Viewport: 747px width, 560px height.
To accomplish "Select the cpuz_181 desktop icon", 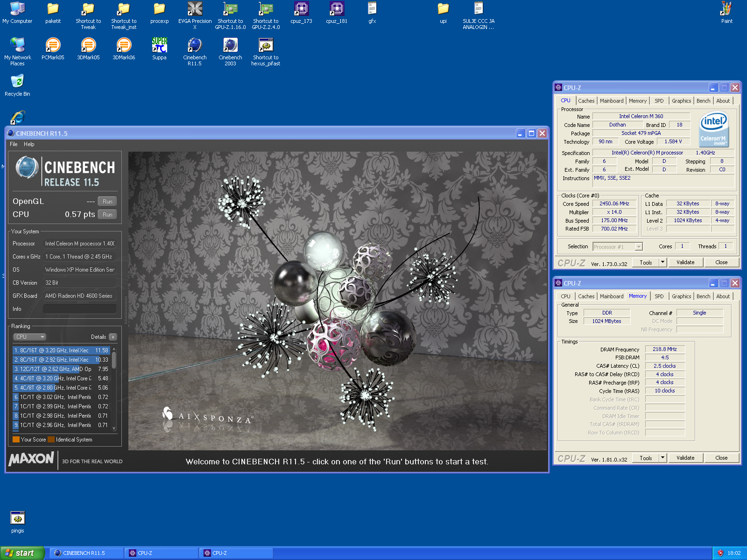I will point(337,13).
